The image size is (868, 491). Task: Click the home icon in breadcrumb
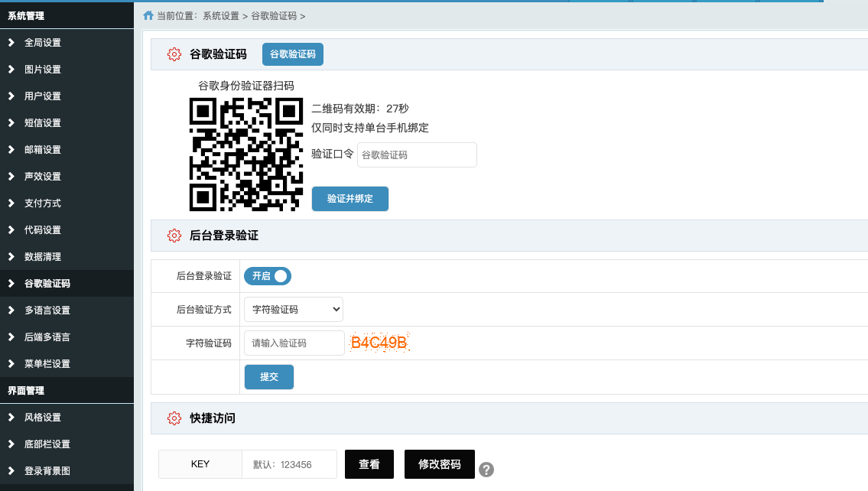tap(148, 15)
